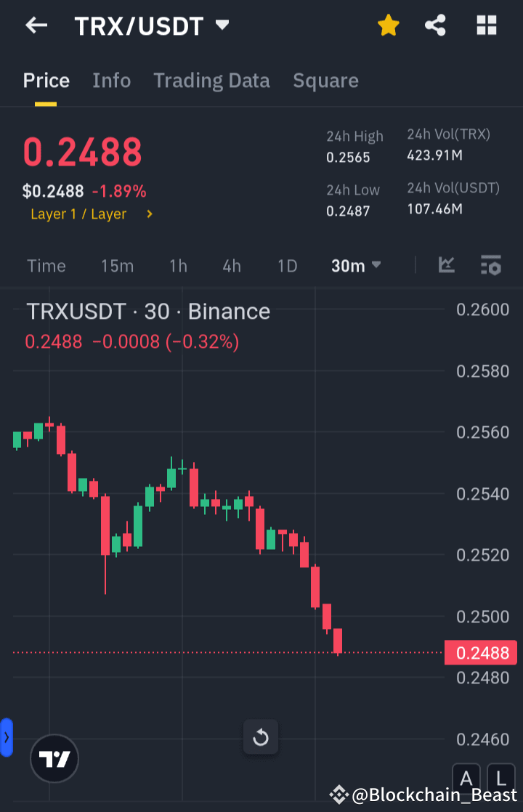Toggle the 'L' log scale control

[500, 778]
